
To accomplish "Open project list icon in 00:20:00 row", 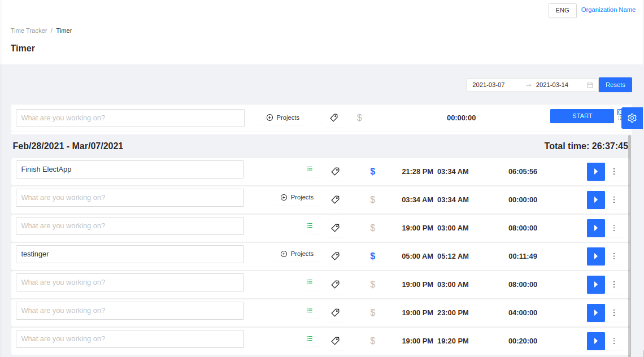I will tap(309, 339).
